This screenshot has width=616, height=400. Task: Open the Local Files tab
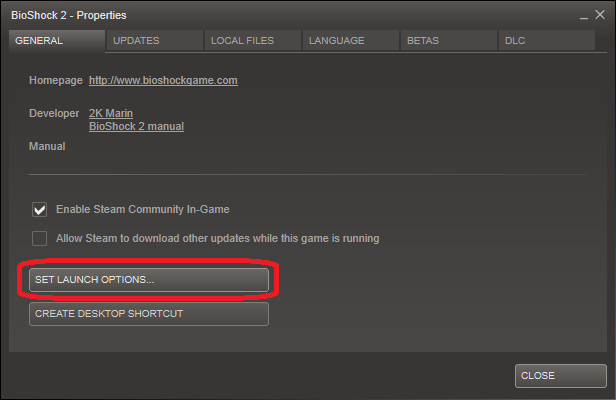[253, 40]
